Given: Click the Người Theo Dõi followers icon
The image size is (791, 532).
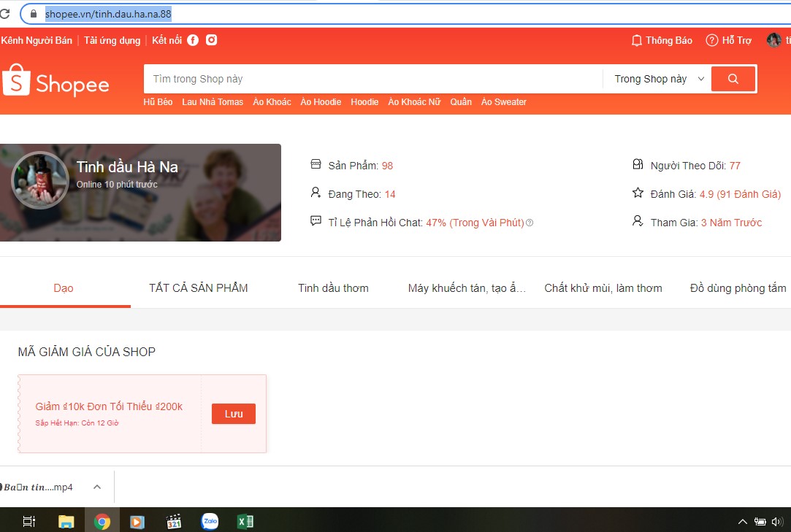Looking at the screenshot, I should (x=638, y=164).
